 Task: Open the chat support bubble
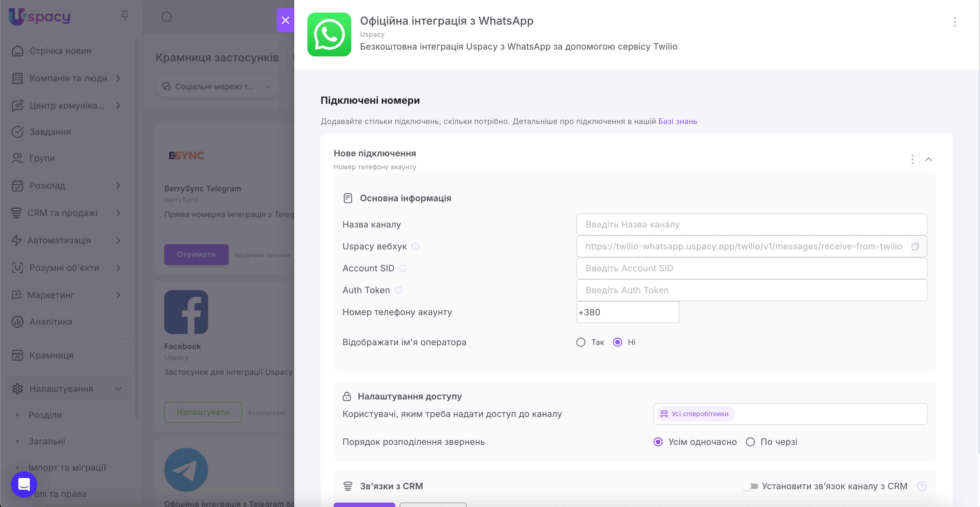(x=24, y=484)
